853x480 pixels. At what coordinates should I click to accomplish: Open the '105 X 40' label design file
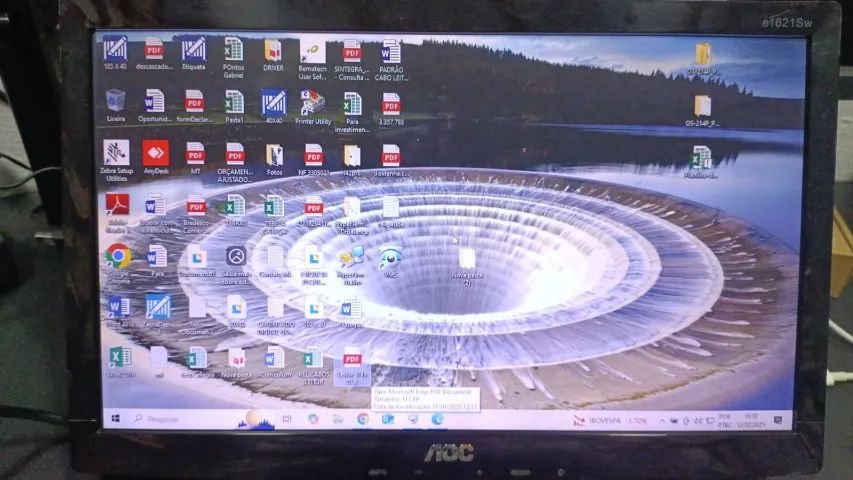115,53
